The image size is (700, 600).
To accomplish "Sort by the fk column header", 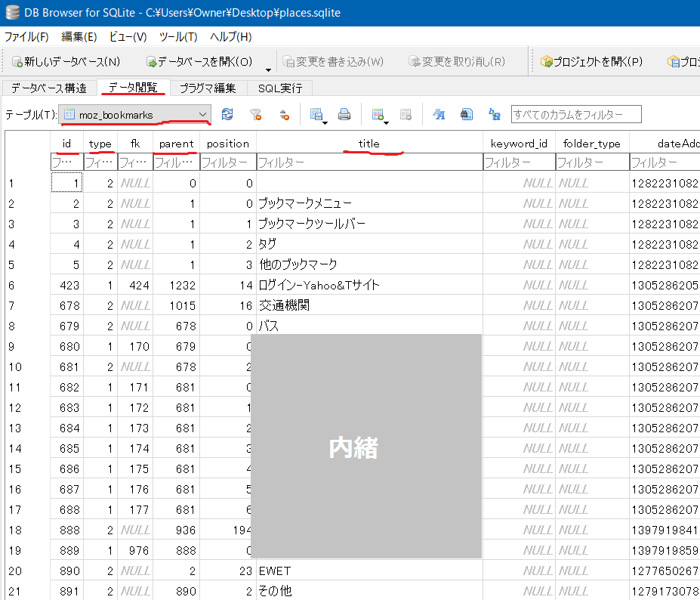I will (x=135, y=144).
